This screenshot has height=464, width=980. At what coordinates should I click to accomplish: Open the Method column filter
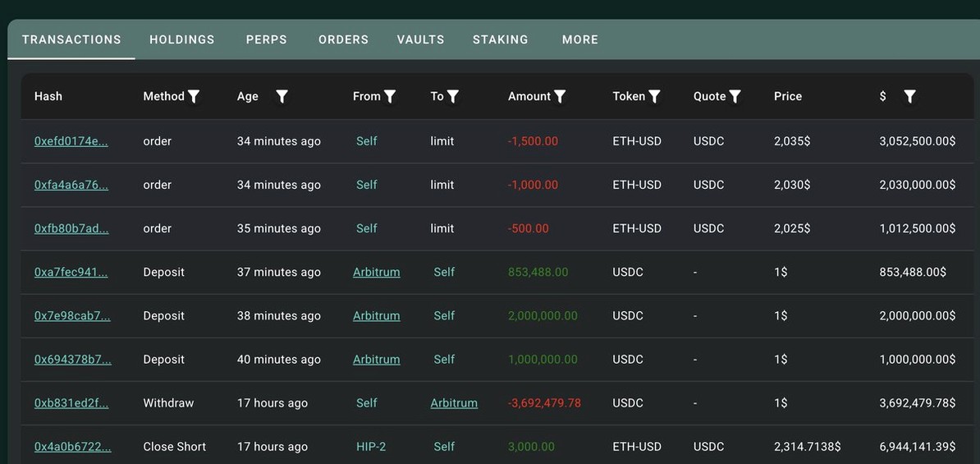(x=194, y=96)
